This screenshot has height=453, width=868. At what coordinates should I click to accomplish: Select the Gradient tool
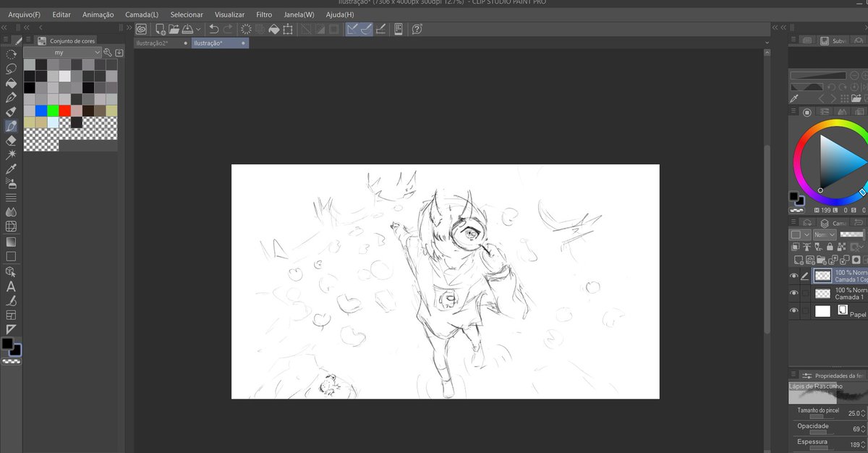tap(11, 242)
